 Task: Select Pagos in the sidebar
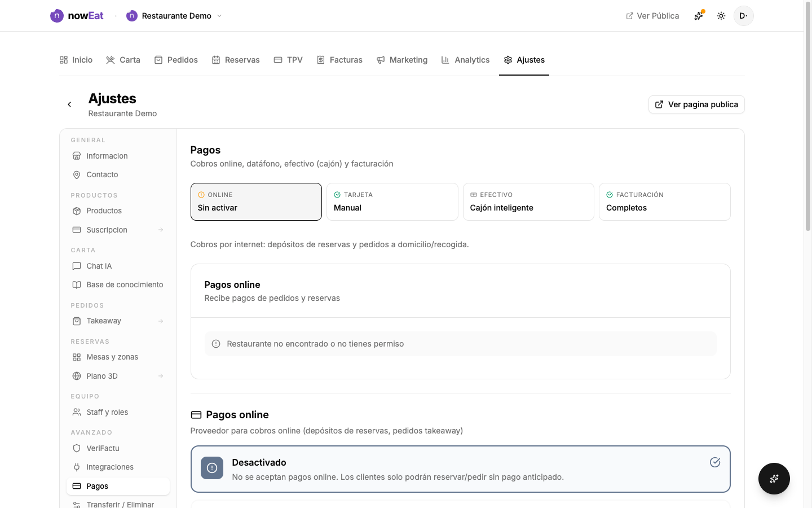118,486
